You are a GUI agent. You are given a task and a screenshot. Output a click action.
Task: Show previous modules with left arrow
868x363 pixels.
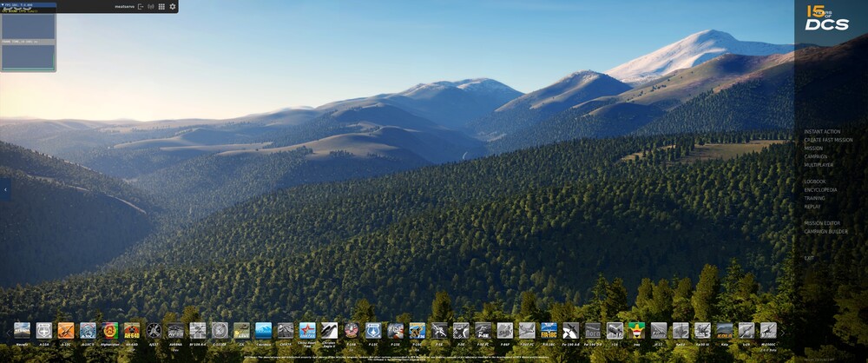click(x=9, y=333)
